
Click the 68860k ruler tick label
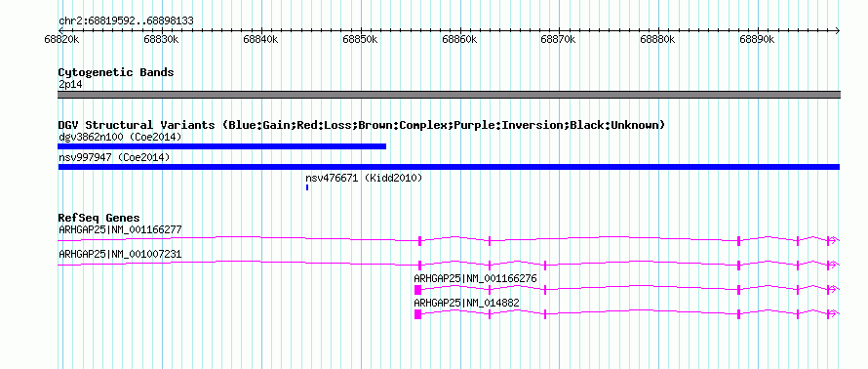pos(459,40)
